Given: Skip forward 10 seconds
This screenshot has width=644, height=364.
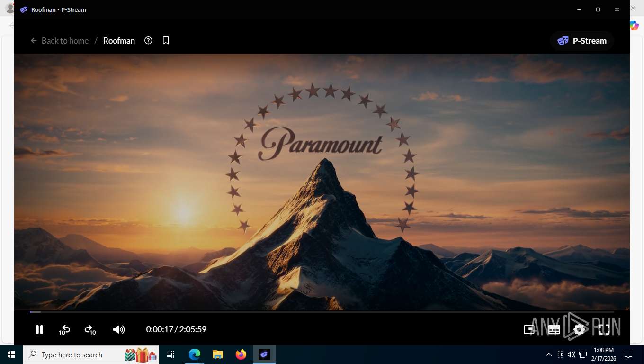Looking at the screenshot, I should (90, 329).
